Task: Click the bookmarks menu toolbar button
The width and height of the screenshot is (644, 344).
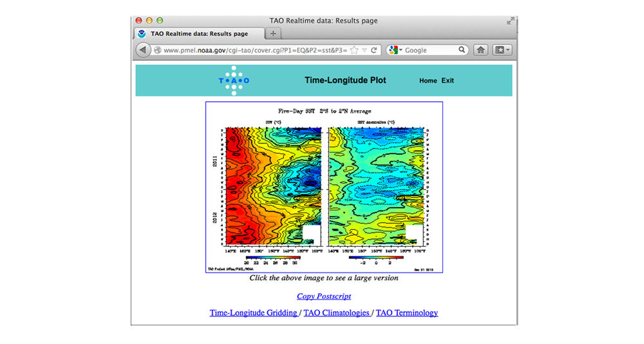Action: [502, 50]
